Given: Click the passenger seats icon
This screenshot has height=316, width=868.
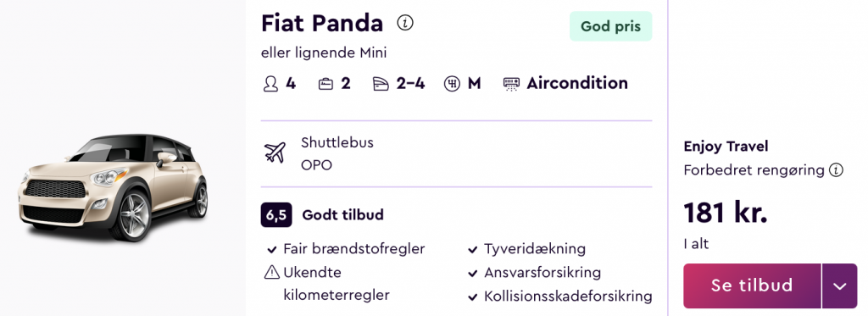Looking at the screenshot, I should (x=270, y=84).
